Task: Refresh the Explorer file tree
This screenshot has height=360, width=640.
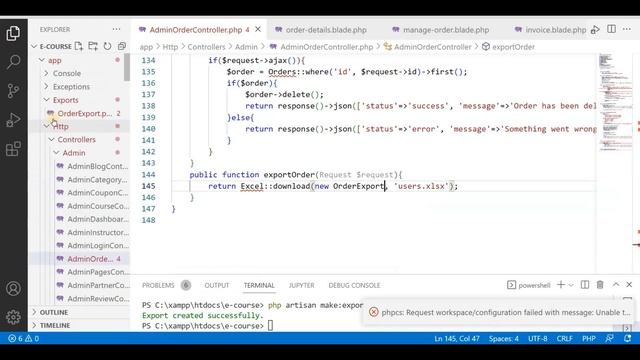Action: (x=107, y=46)
